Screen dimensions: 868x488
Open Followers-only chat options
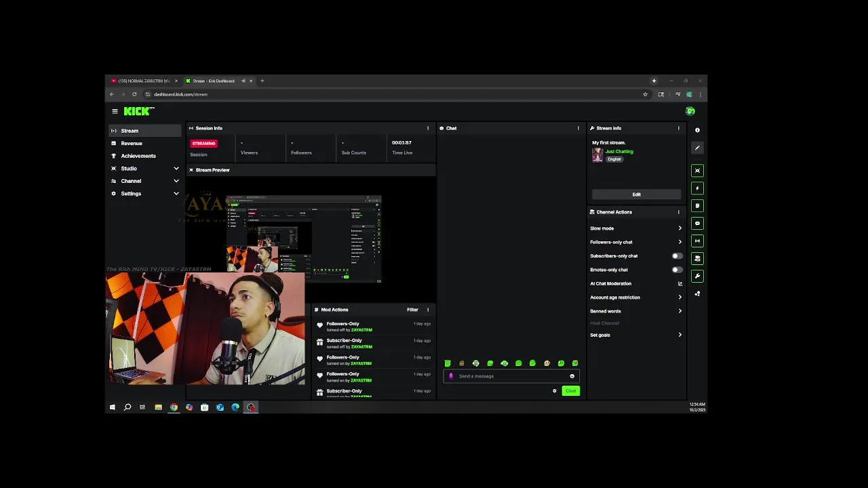pyautogui.click(x=636, y=242)
